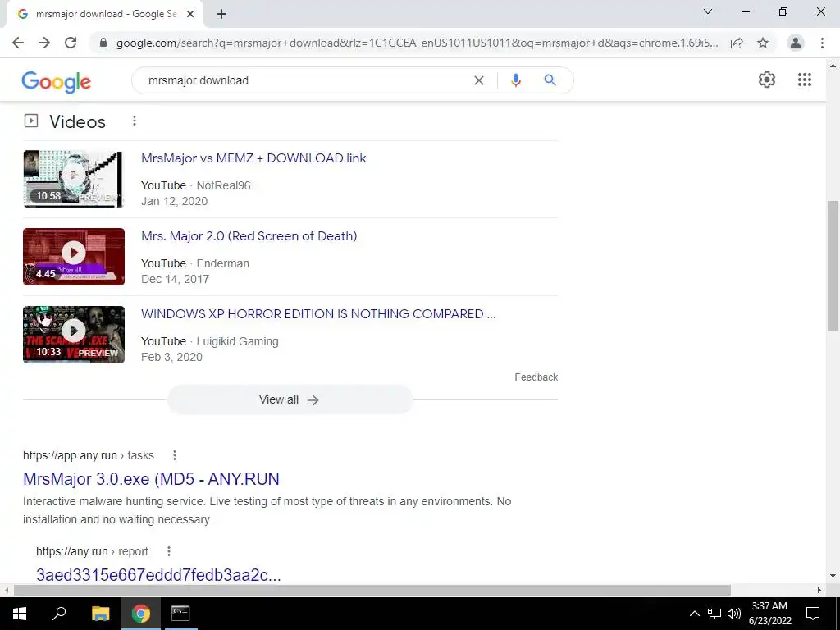
Task: Open Windows taskbar search
Action: click(x=59, y=614)
